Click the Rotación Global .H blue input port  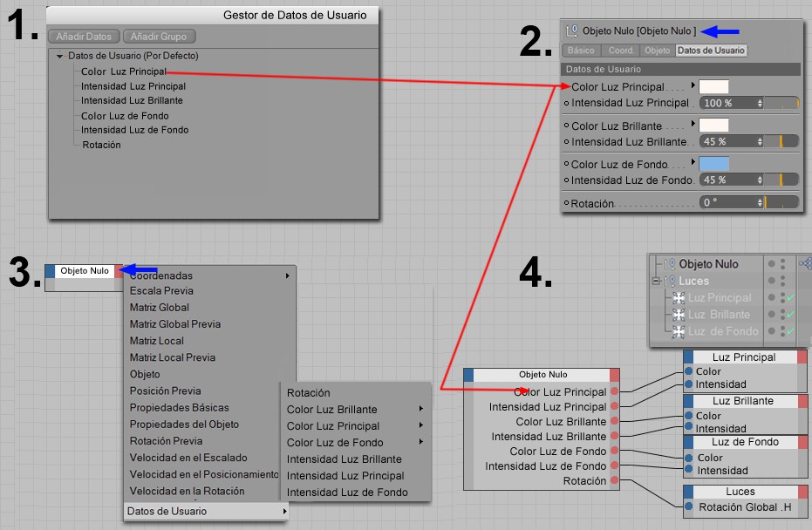point(689,506)
